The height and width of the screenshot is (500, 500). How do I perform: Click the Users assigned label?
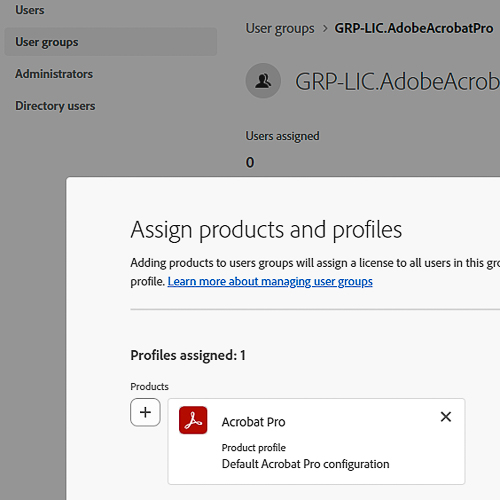283,136
